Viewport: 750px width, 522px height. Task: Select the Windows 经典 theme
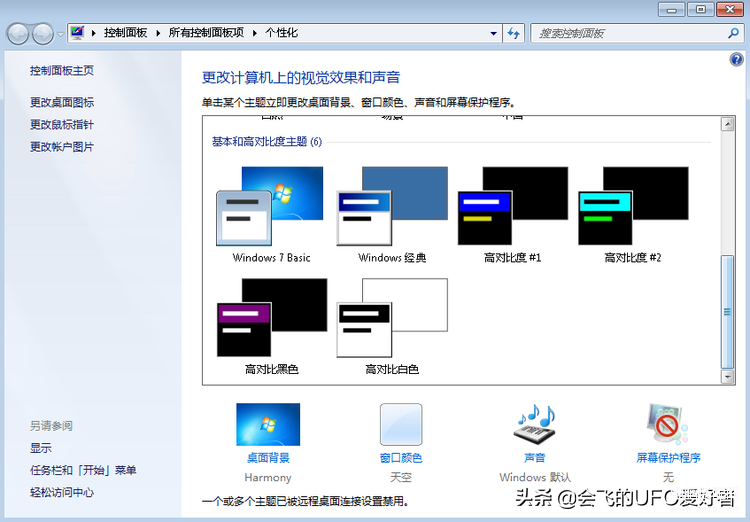coord(392,215)
